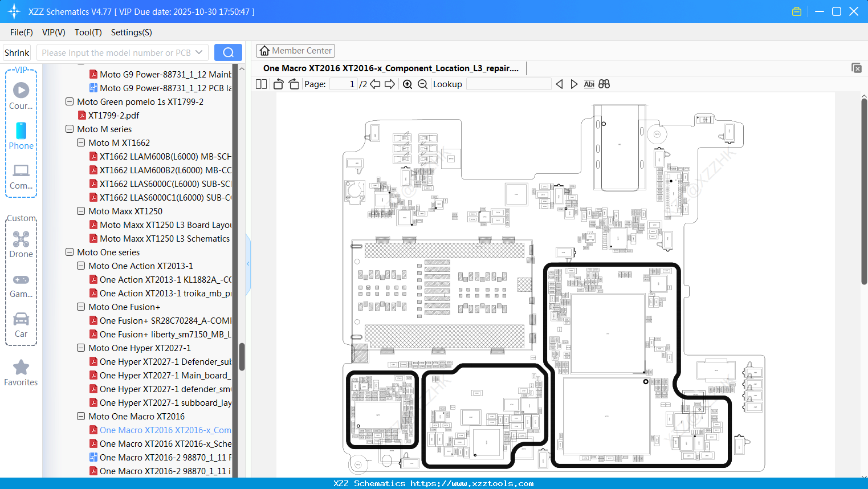Rotate the page counterclockwise

pyautogui.click(x=279, y=84)
